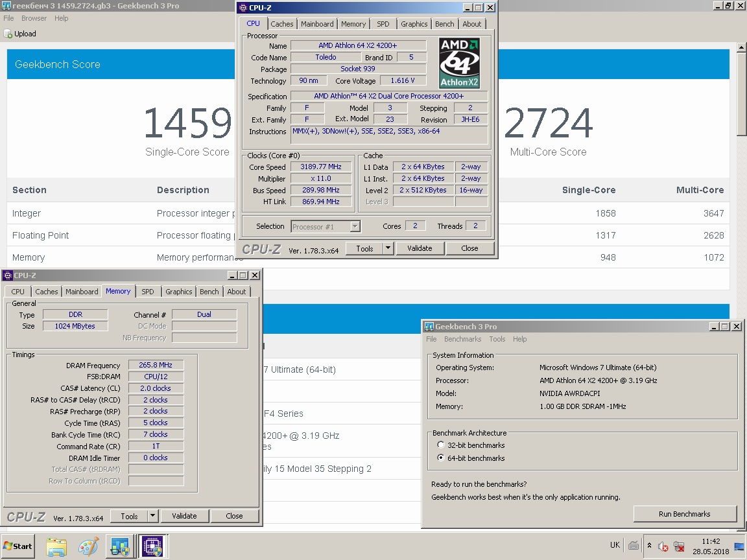Click the UK language indicator
The height and width of the screenshot is (560, 747).
tap(615, 545)
